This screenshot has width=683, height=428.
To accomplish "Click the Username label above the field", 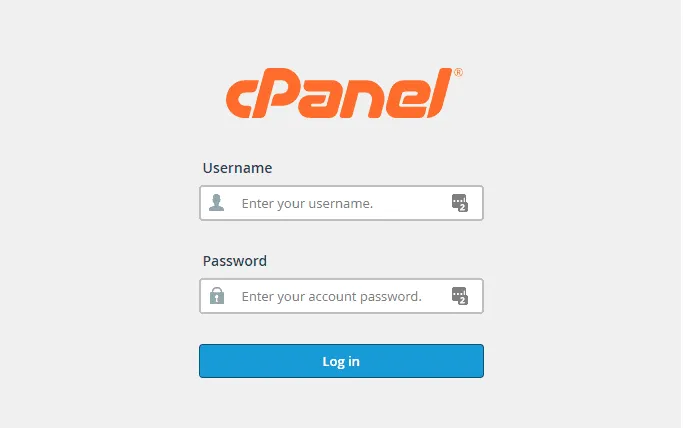I will coord(238,168).
